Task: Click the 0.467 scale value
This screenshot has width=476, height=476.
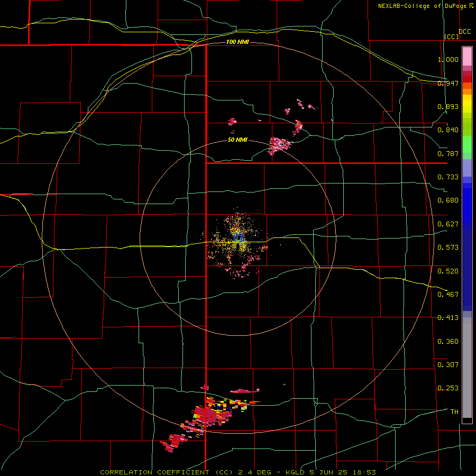Action: [448, 294]
